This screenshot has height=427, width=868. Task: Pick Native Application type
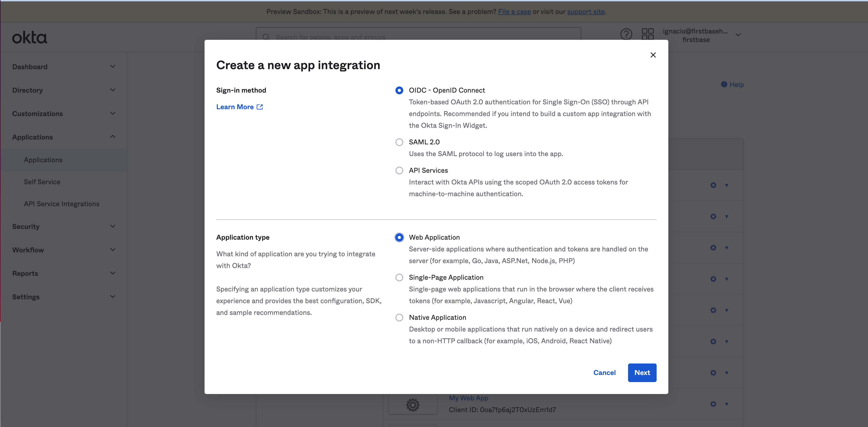point(399,317)
